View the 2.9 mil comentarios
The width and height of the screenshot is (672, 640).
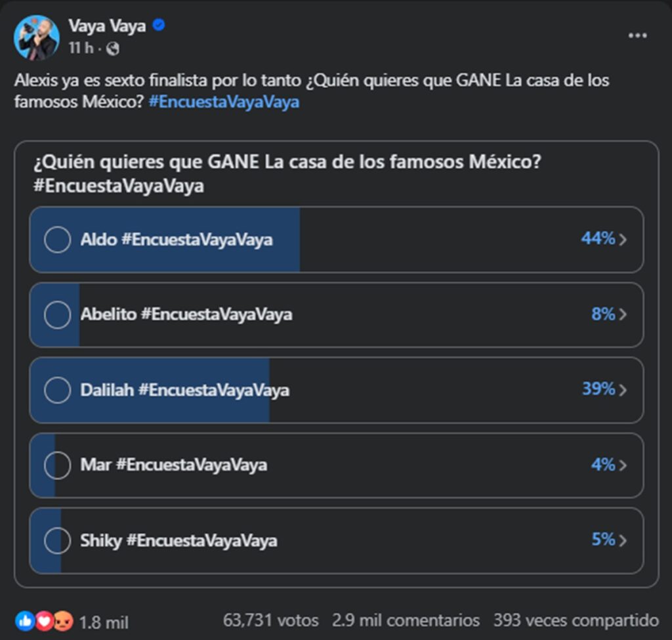406,620
